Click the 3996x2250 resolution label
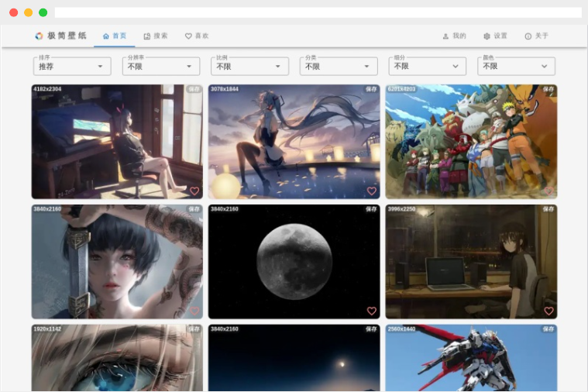588x392 pixels. pos(401,209)
